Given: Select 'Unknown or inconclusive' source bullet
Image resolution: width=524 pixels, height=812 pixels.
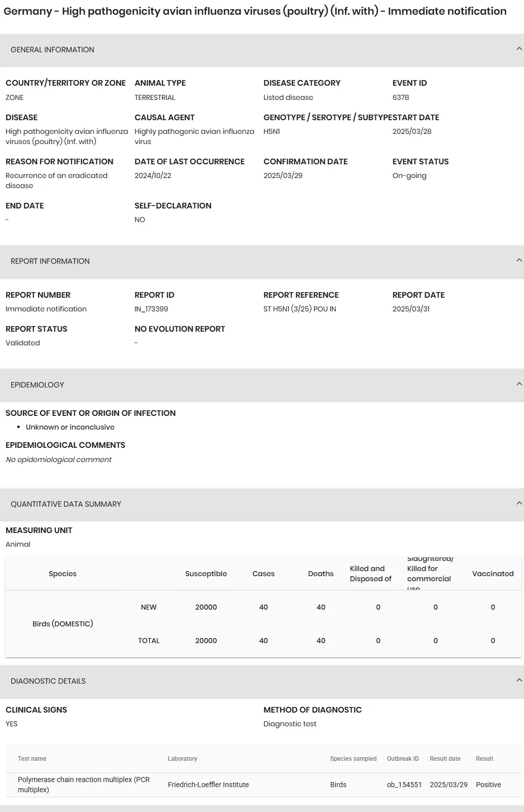Looking at the screenshot, I should point(70,427).
